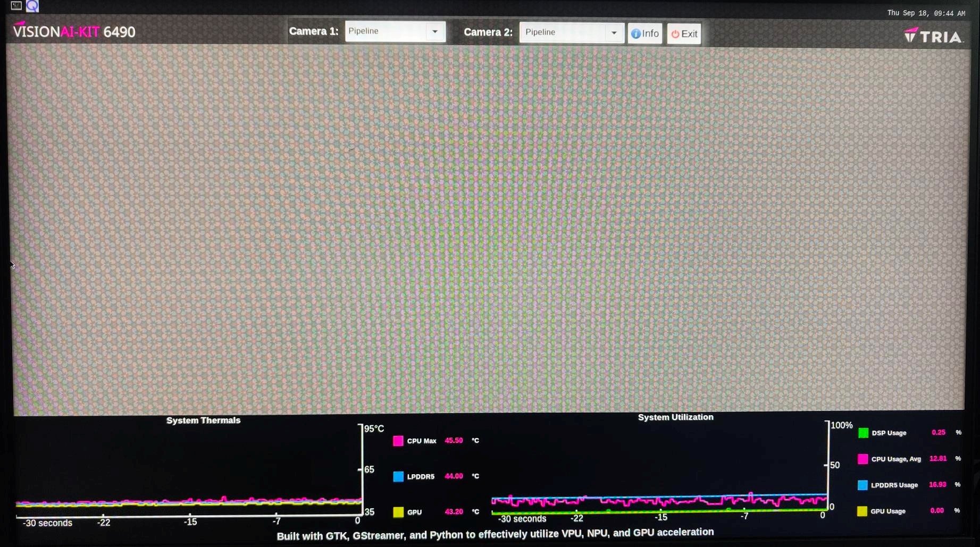
Task: Click the magnifier icon in top panel
Action: pos(32,6)
